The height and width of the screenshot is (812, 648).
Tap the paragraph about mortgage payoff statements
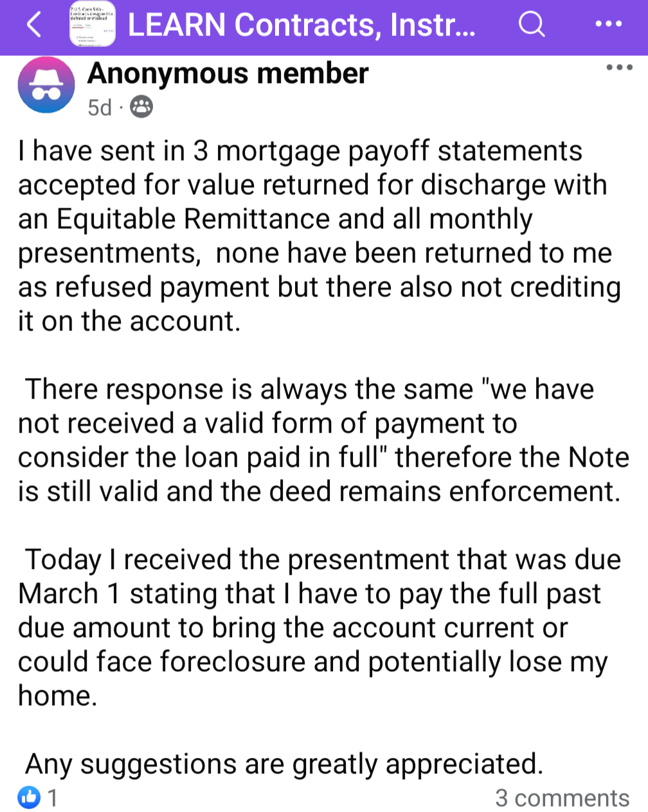tap(319, 236)
